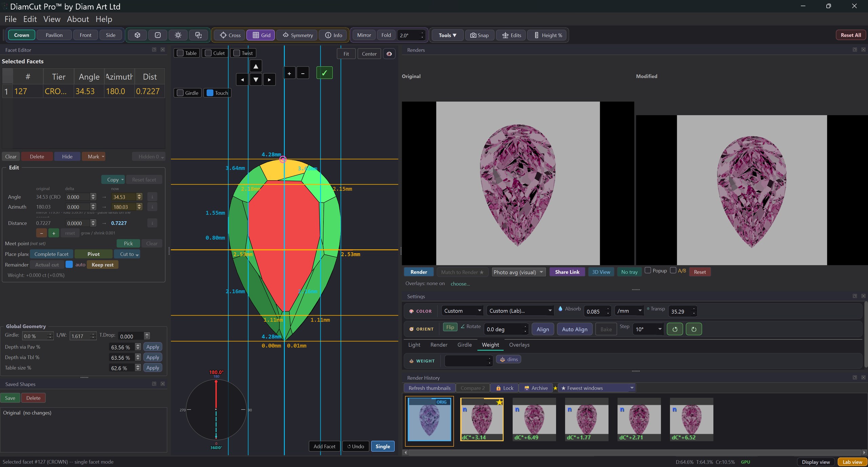This screenshot has width=868, height=467.
Task: Click the right arrow nudge button
Action: (269, 80)
